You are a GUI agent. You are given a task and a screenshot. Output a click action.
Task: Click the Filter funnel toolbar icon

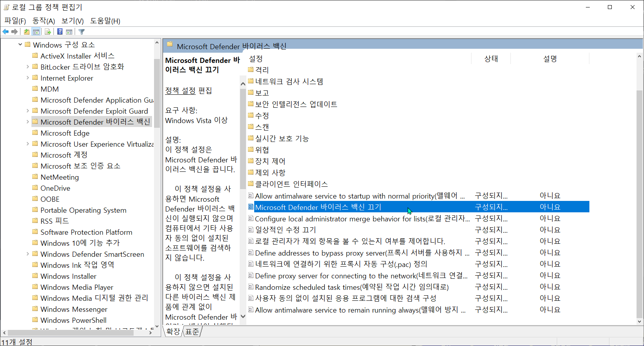[81, 32]
